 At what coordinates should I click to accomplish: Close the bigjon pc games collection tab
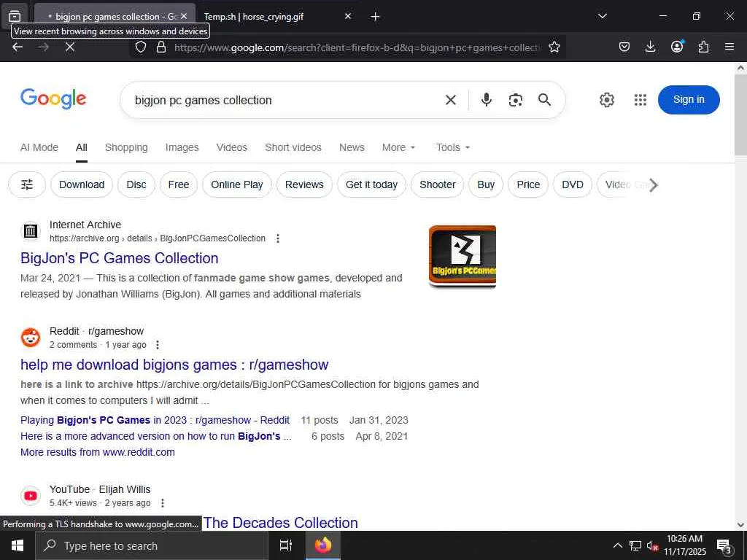click(x=184, y=16)
